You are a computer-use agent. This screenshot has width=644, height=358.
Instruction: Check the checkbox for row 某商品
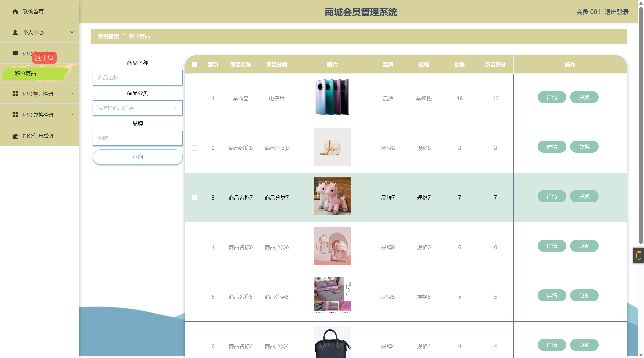coord(194,98)
